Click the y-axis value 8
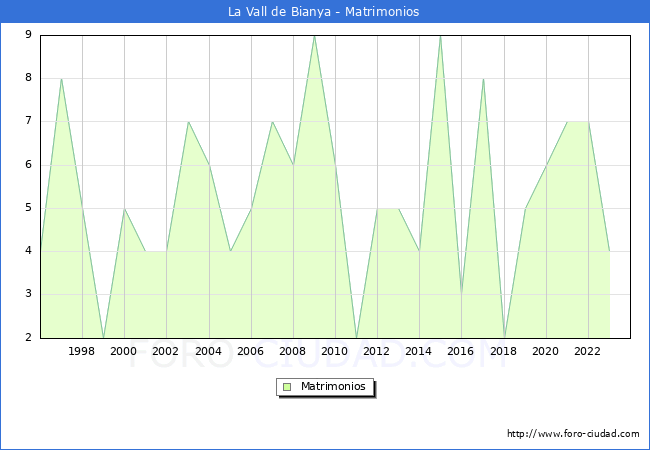650x450 pixels. [28, 77]
